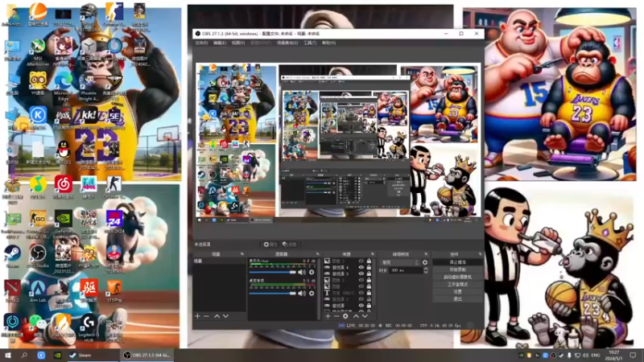Screen dimensions: 644x362
Task: Hide the 游戏源 4 source via eye icon
Action: click(x=361, y=267)
